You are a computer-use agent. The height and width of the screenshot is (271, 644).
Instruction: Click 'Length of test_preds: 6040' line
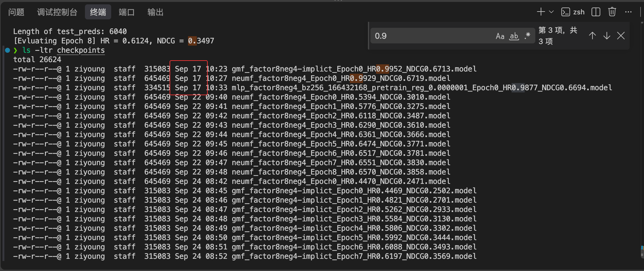[70, 32]
